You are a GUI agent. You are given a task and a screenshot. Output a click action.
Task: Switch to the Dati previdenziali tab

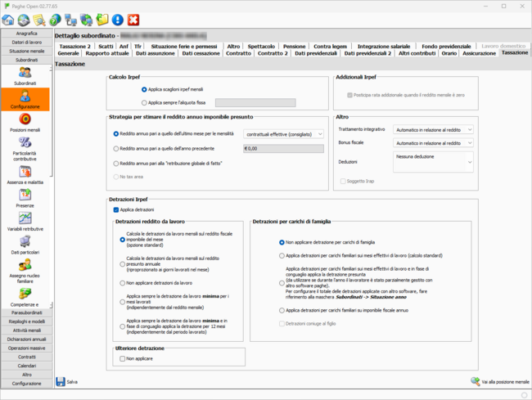[x=317, y=53]
